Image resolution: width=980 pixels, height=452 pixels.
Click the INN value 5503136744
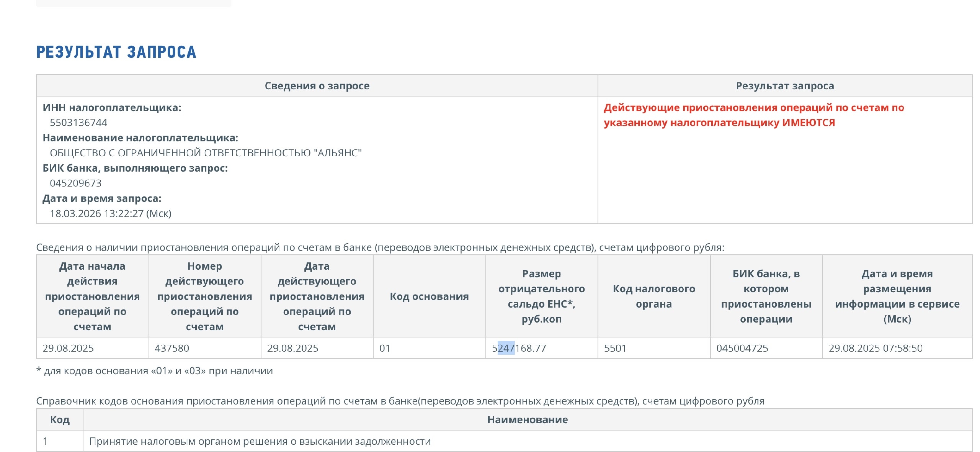tap(78, 123)
